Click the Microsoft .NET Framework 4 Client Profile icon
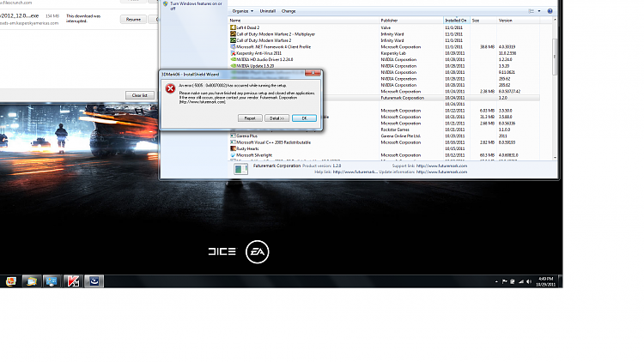This screenshot has width=644, height=362. click(x=233, y=47)
